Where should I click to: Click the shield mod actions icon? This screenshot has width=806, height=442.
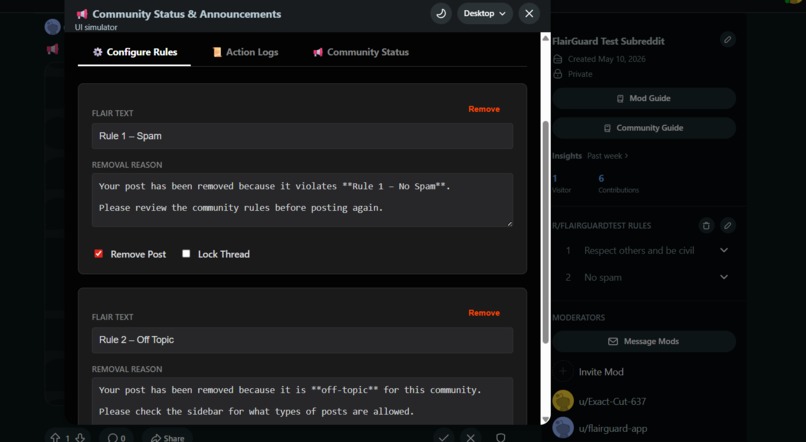[x=500, y=437]
